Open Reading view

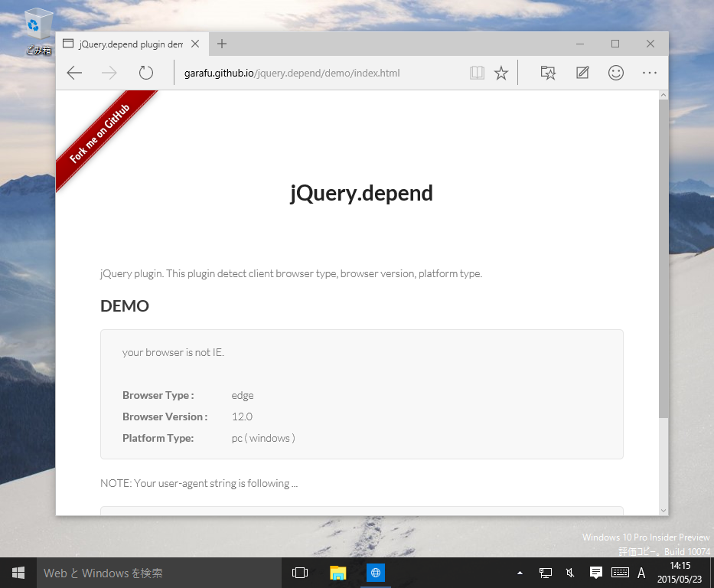point(477,73)
